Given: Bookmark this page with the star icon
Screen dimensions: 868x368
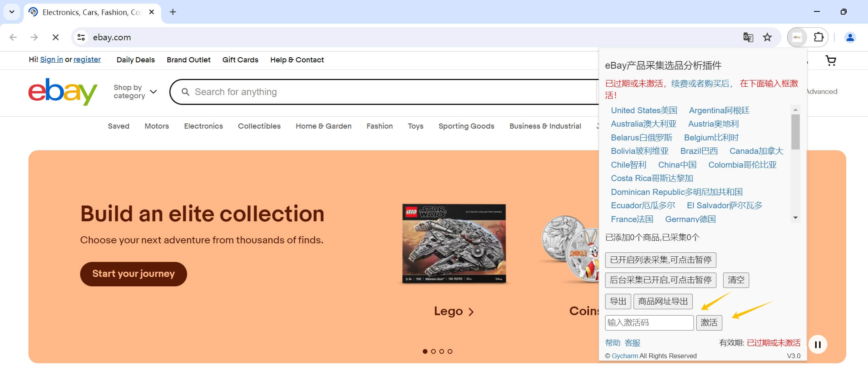Looking at the screenshot, I should pyautogui.click(x=767, y=37).
